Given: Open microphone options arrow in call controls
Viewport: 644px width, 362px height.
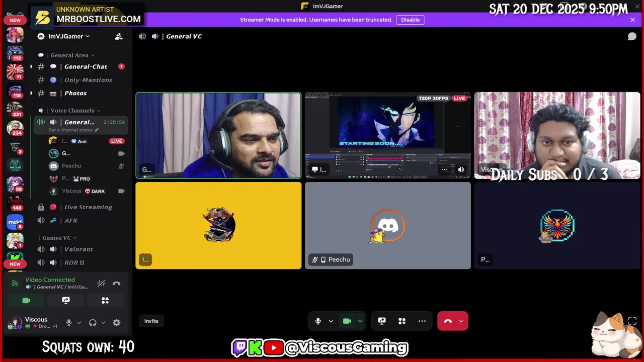Looking at the screenshot, I should click(x=331, y=321).
